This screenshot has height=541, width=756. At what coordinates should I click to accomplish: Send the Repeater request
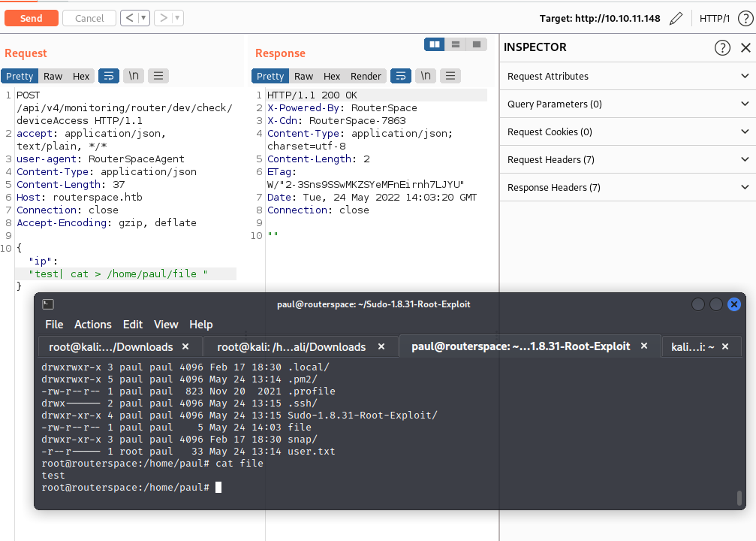tap(32, 18)
